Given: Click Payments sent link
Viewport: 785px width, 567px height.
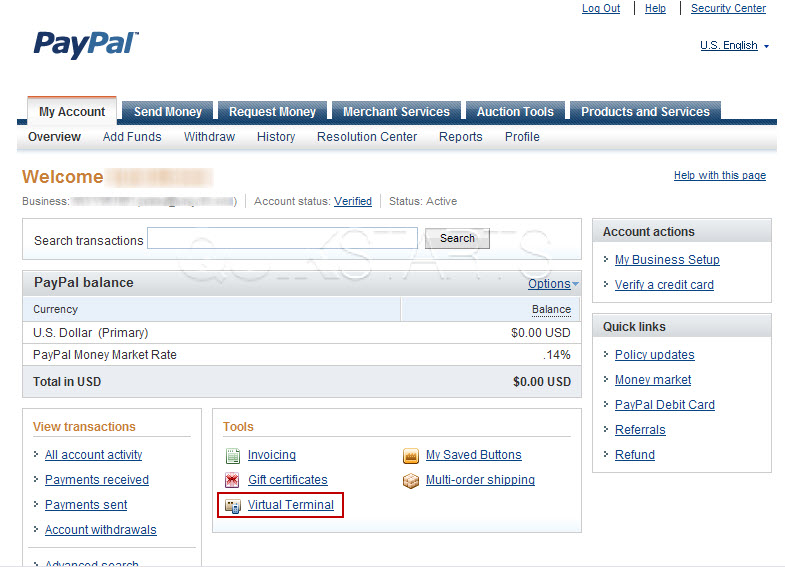Looking at the screenshot, I should [x=86, y=505].
